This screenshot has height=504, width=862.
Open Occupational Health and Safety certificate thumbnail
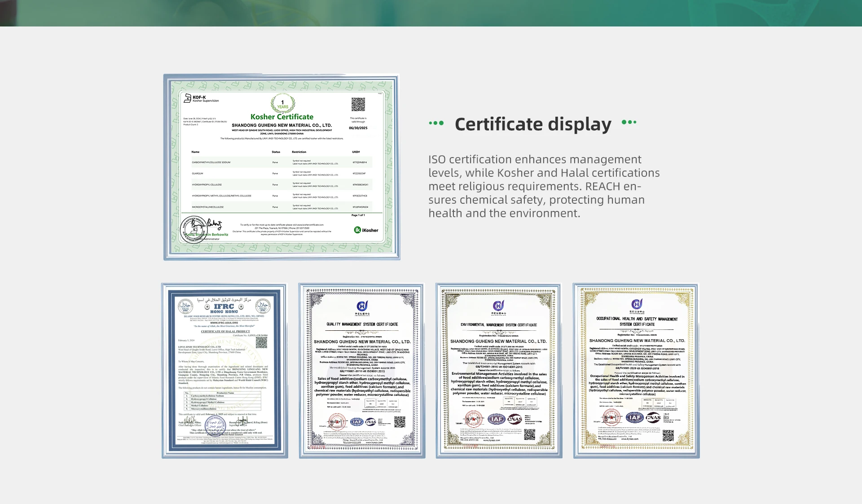636,370
